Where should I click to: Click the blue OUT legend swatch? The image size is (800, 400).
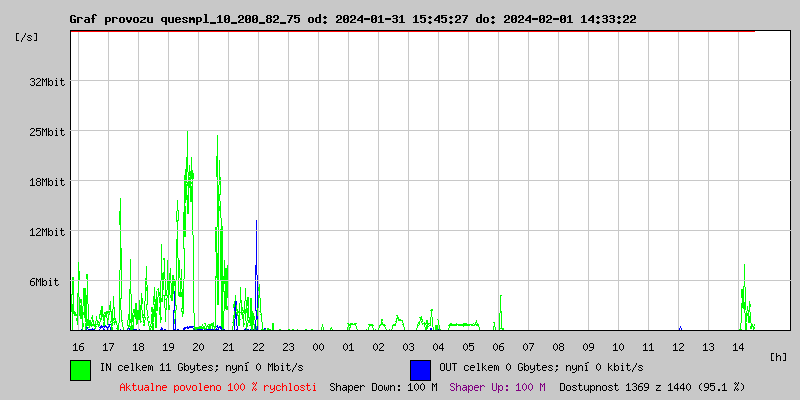point(420,369)
